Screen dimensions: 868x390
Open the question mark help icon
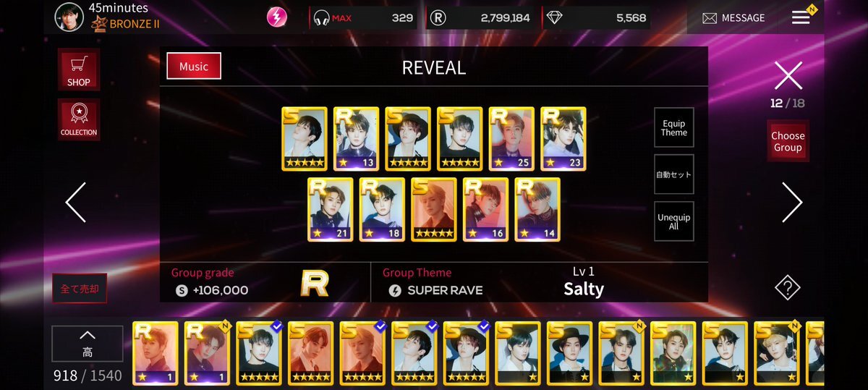[x=788, y=287]
